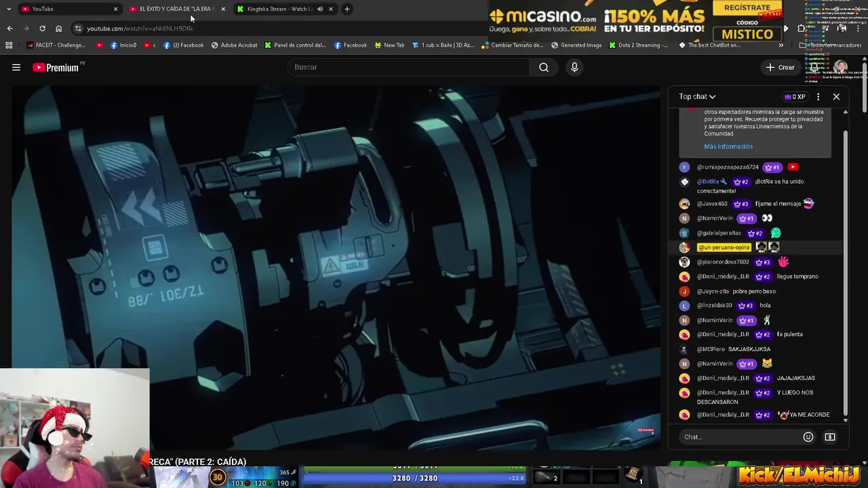Open Inicio0 Facebook bookmark
This screenshot has height=488, width=868.
click(x=123, y=45)
